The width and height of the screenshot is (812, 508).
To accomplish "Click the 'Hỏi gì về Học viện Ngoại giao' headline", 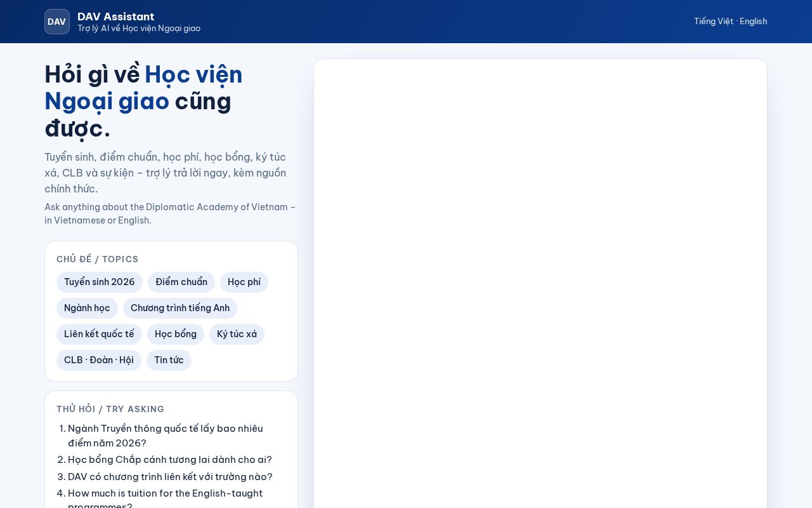I will click(x=143, y=102).
